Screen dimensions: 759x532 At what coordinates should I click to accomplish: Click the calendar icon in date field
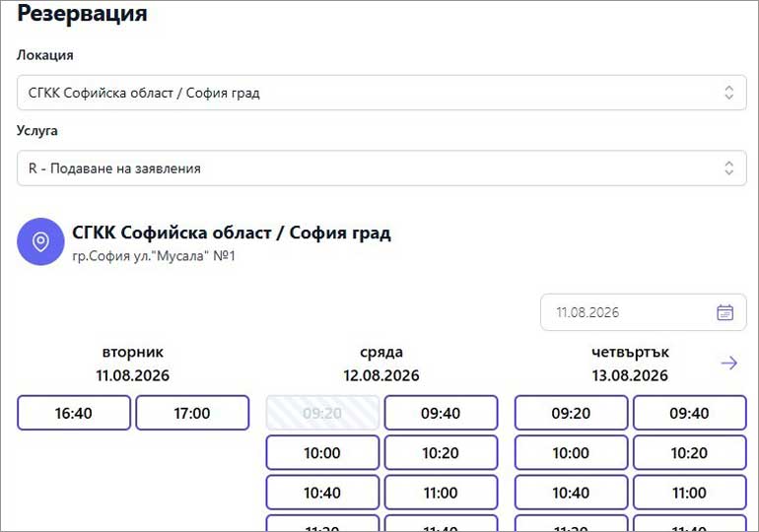[x=724, y=312]
